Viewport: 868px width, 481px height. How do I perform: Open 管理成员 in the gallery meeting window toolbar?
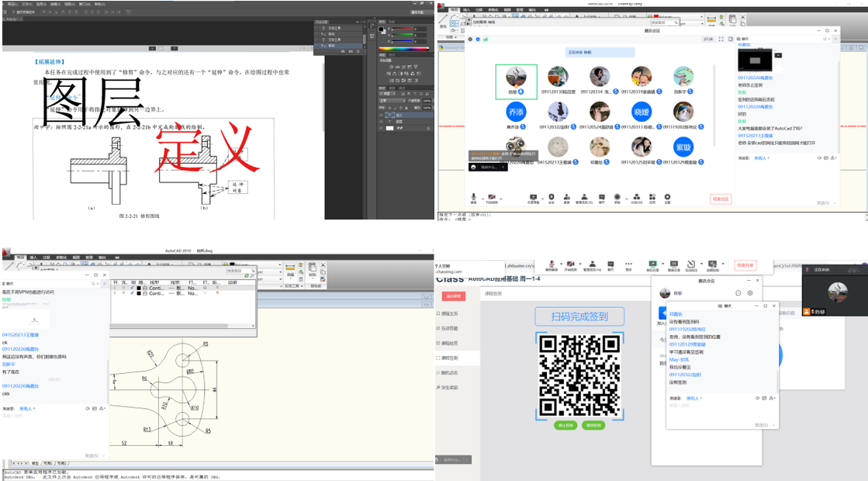(x=584, y=198)
